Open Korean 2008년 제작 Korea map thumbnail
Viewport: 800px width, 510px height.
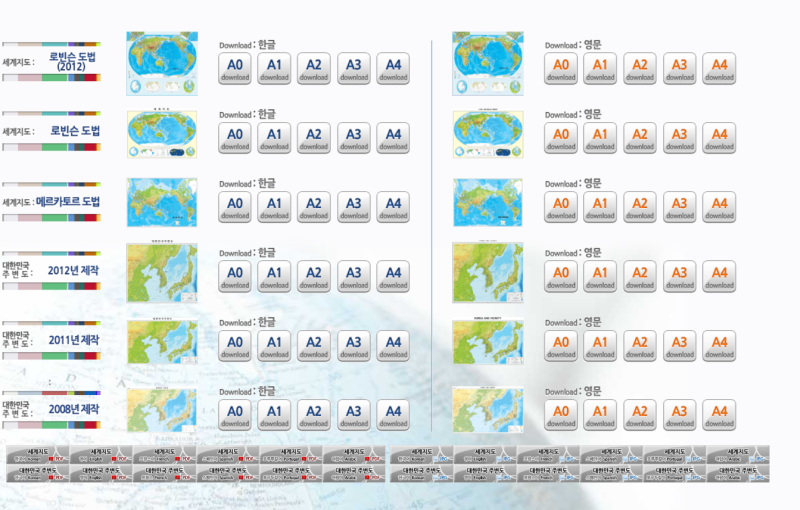click(162, 410)
